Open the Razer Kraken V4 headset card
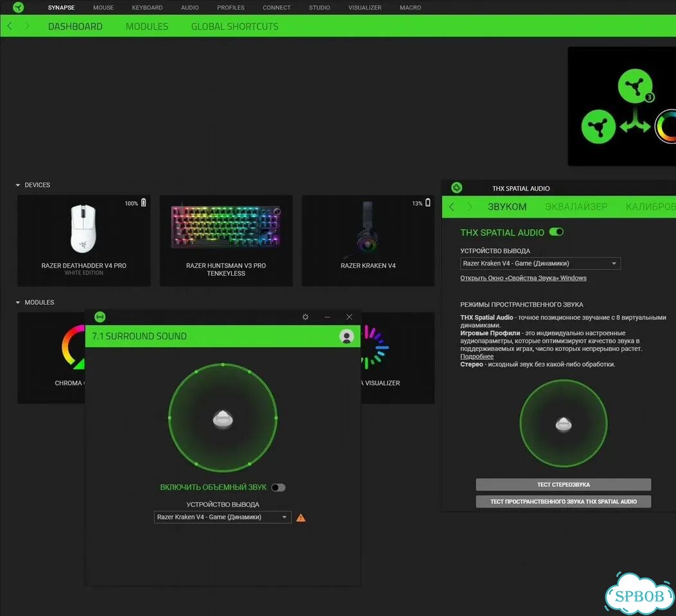This screenshot has height=616, width=676. click(368, 241)
